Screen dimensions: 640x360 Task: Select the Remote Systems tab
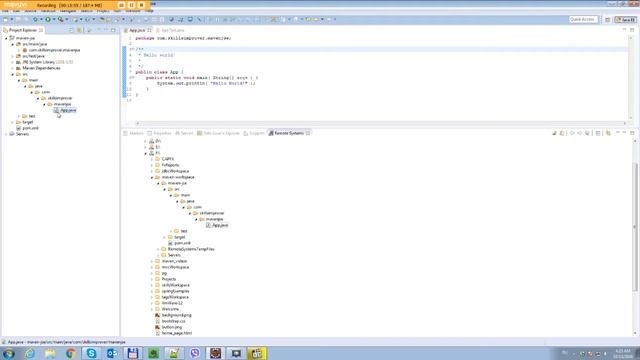point(289,133)
